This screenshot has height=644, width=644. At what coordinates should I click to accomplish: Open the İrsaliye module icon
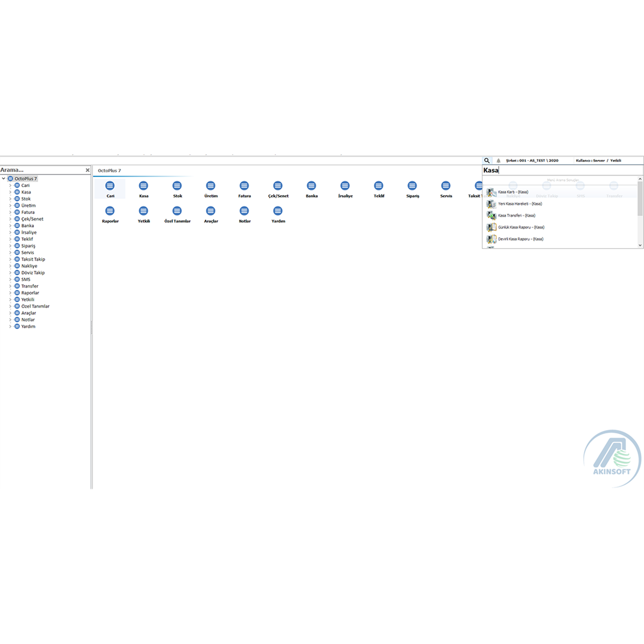tap(345, 186)
